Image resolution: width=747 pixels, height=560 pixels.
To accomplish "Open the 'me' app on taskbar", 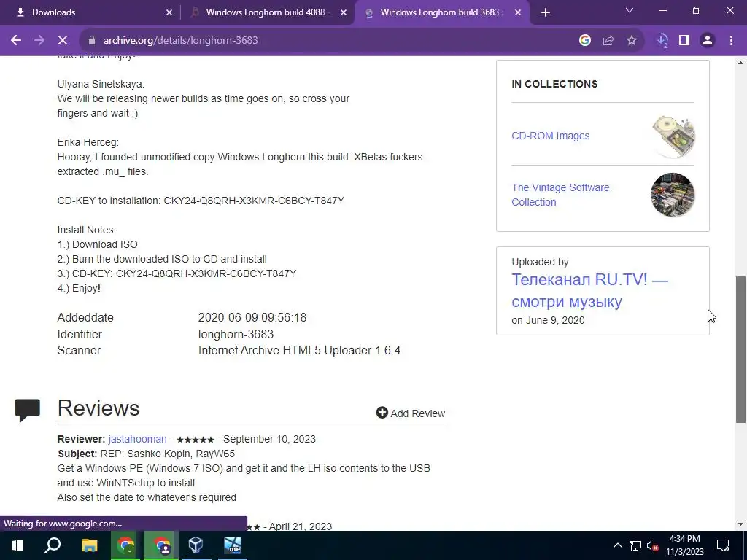I will click(233, 545).
